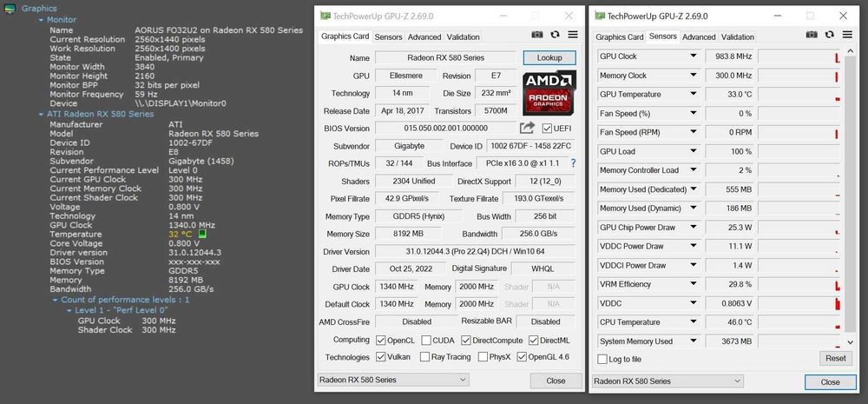Open the GPU Load sensor dropdown
This screenshot has width=868, height=404.
[693, 151]
